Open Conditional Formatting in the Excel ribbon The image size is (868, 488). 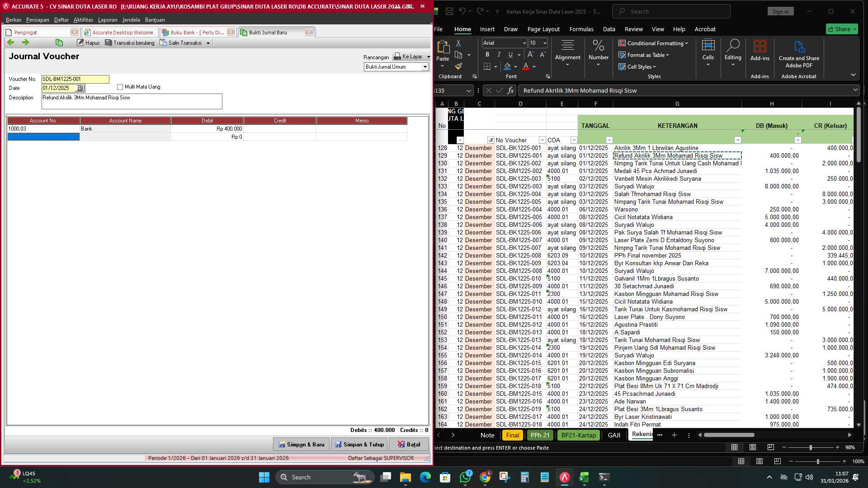(x=653, y=43)
